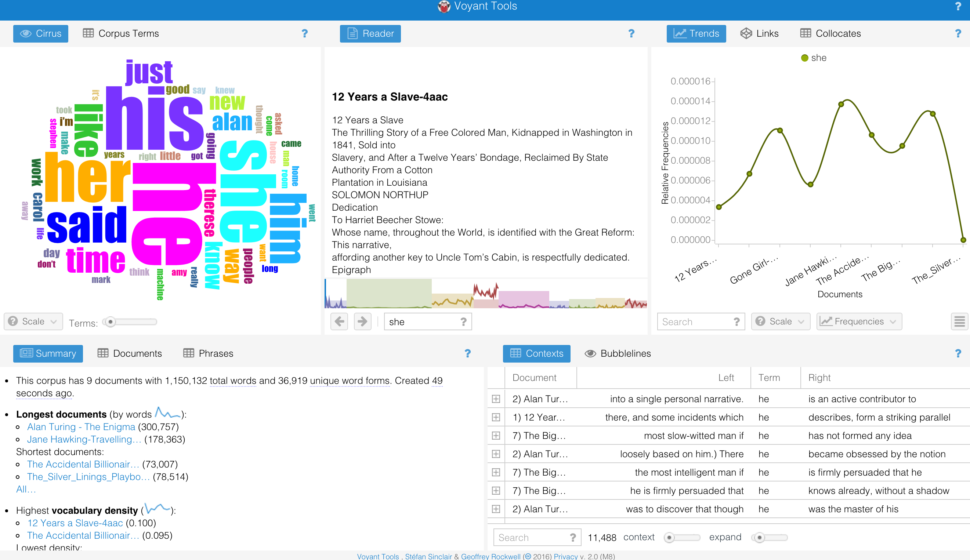Open 'The_Silver_Linings_Playbo…' link

88,477
